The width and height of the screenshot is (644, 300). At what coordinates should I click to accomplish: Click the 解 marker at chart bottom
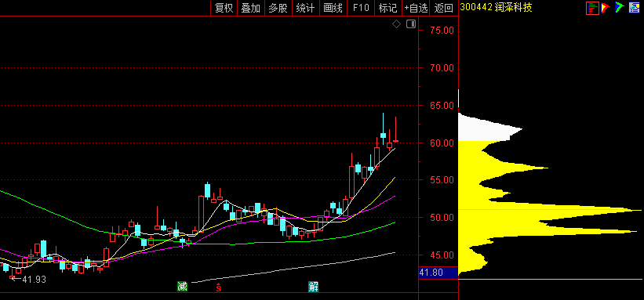pyautogui.click(x=314, y=287)
